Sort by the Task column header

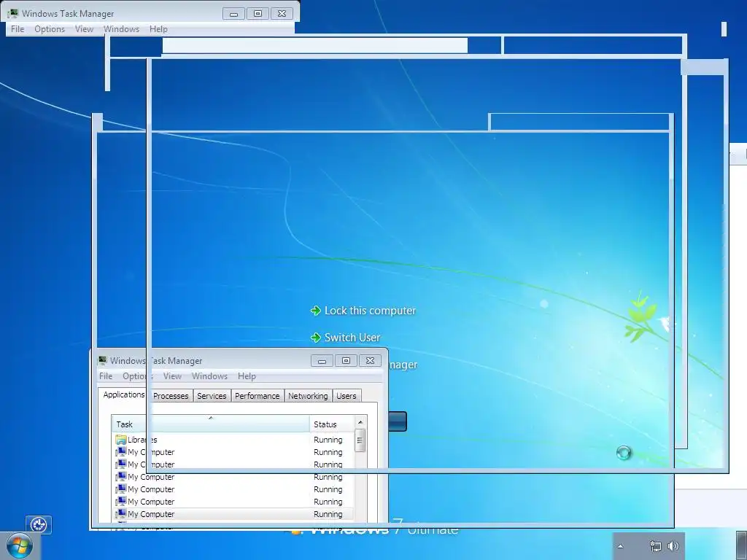coord(211,424)
